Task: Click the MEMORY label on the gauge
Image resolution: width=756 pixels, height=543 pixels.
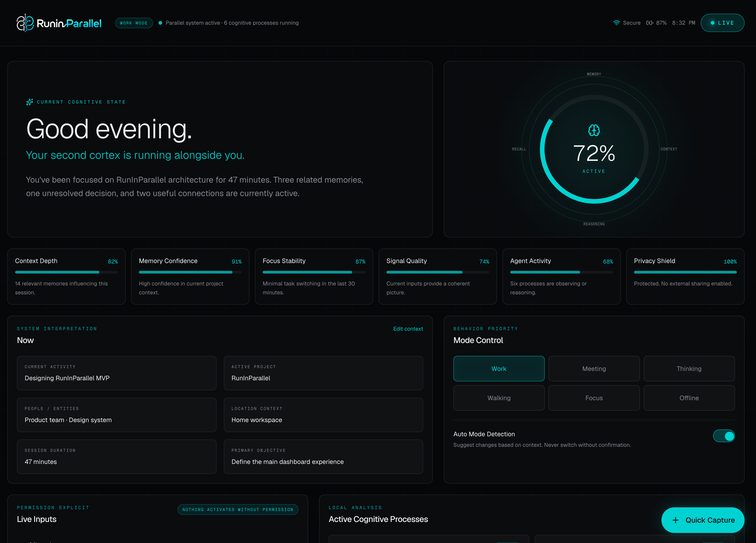Action: pyautogui.click(x=594, y=74)
